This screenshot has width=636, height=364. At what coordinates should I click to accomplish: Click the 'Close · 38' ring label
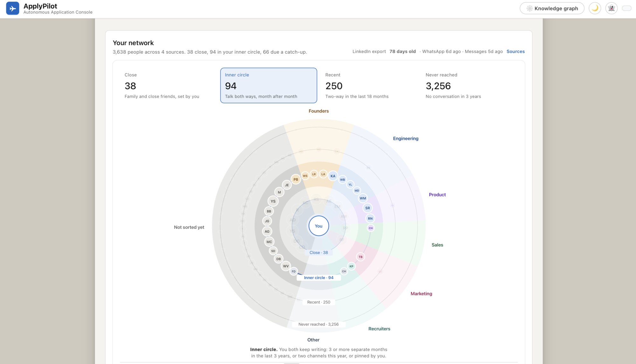point(319,253)
